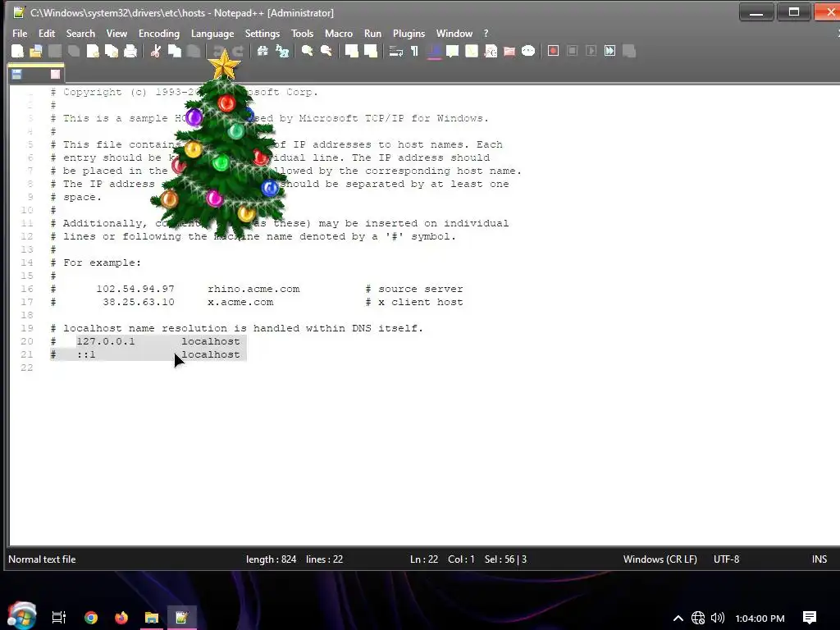840x630 pixels.
Task: Open the Window menu
Action: 454,33
